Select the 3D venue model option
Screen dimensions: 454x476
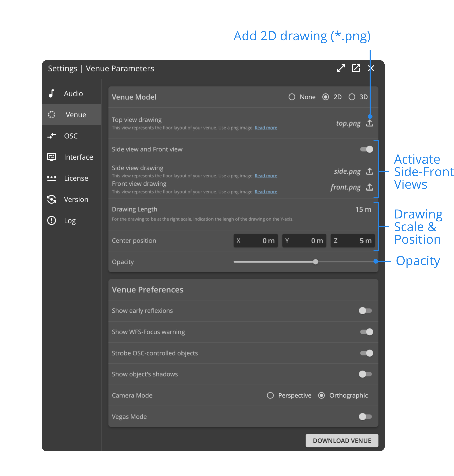click(x=352, y=97)
